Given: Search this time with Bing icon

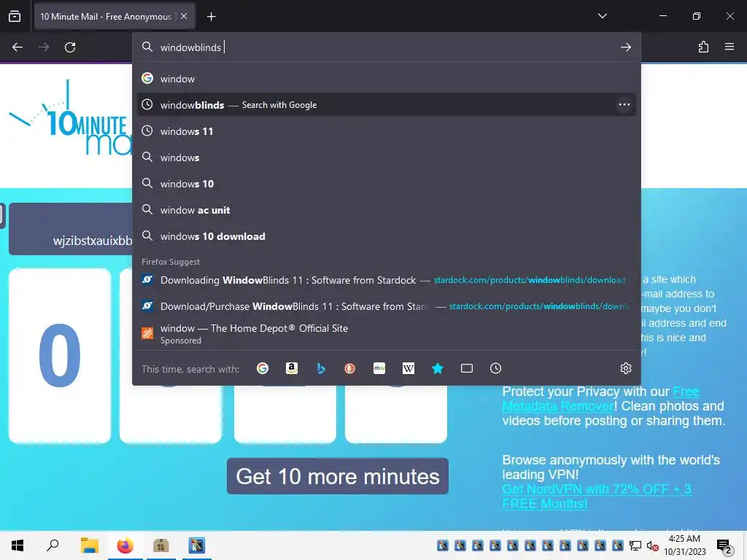Looking at the screenshot, I should pos(321,368).
